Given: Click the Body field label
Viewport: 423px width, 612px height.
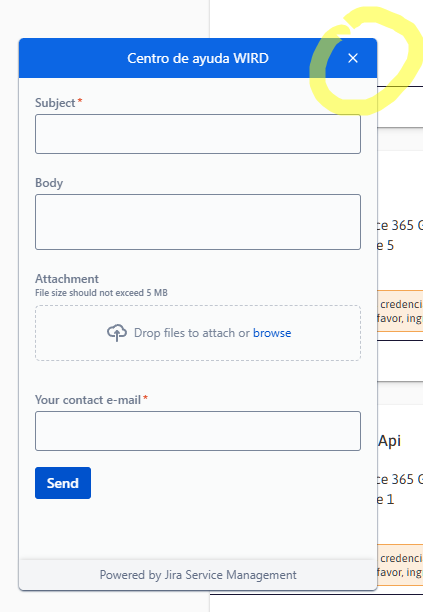Looking at the screenshot, I should [49, 183].
